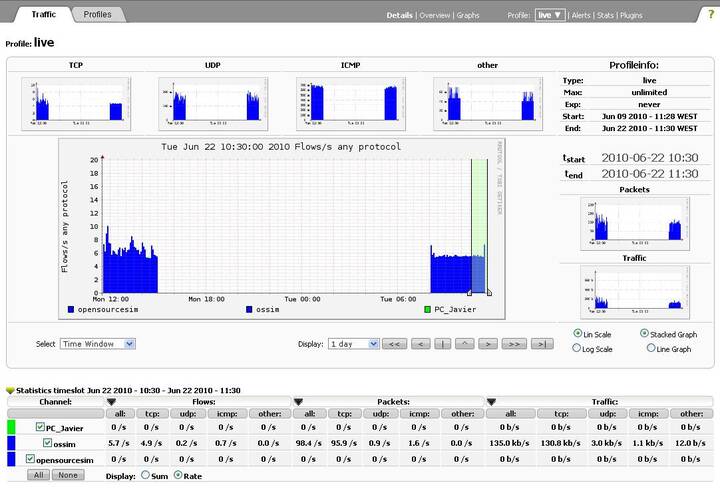Jump back with the << navigation button

point(394,344)
